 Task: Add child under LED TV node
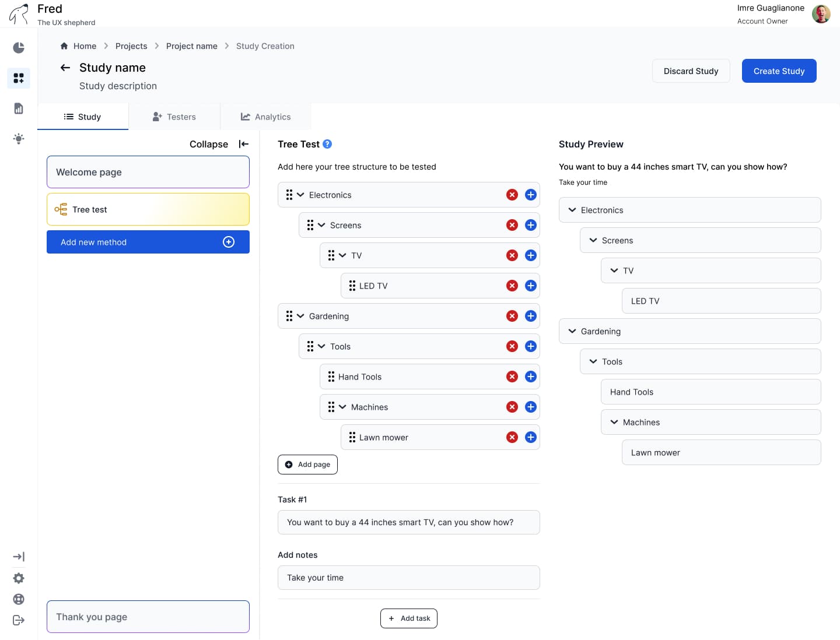tap(531, 286)
